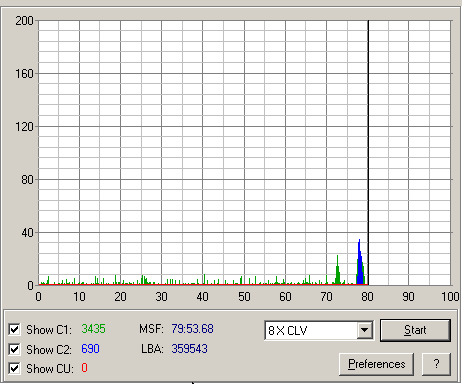Click the blue C2 count 690
This screenshot has height=384, width=462.
click(x=90, y=349)
